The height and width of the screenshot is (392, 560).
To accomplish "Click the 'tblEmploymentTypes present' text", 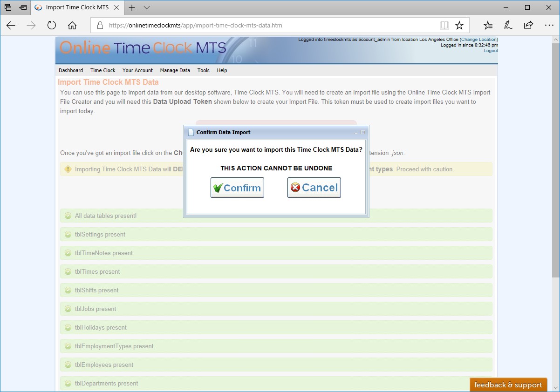I will point(114,346).
